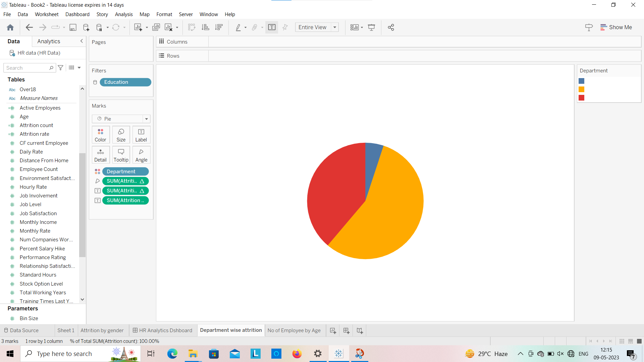
Task: Click the red Department legend swatch
Action: (582, 98)
